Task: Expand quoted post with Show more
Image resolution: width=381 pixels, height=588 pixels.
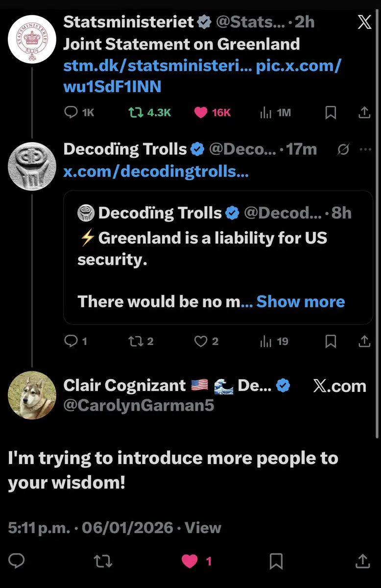Action: pos(300,301)
